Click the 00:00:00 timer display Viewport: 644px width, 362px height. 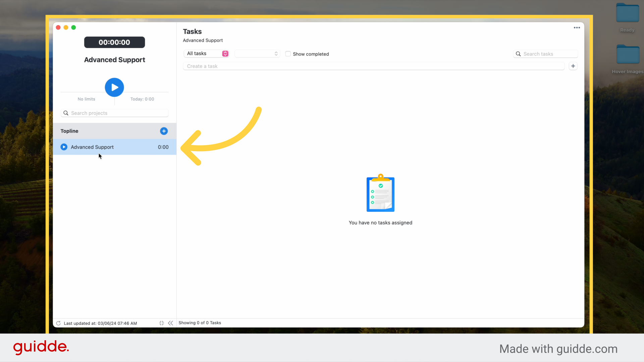(114, 42)
